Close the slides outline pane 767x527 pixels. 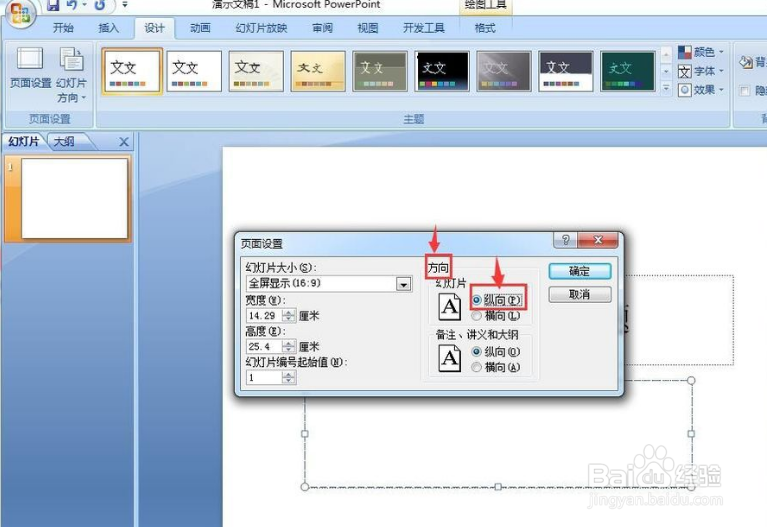click(124, 142)
